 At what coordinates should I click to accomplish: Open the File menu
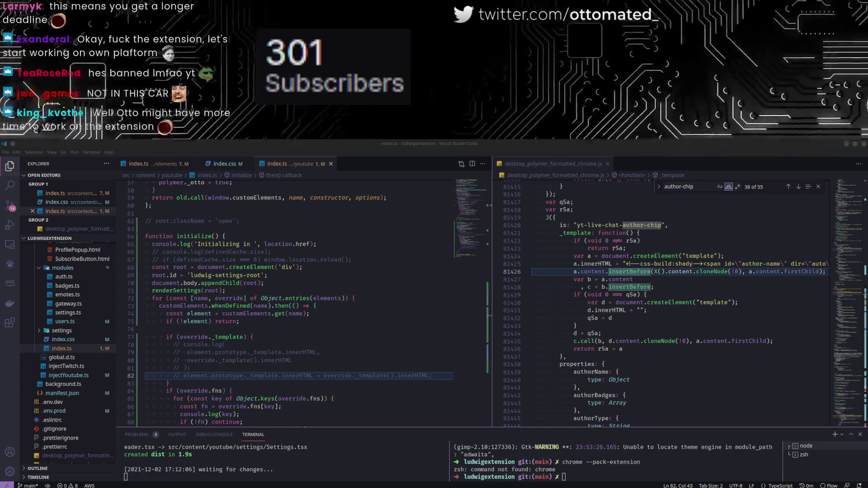pyautogui.click(x=7, y=152)
